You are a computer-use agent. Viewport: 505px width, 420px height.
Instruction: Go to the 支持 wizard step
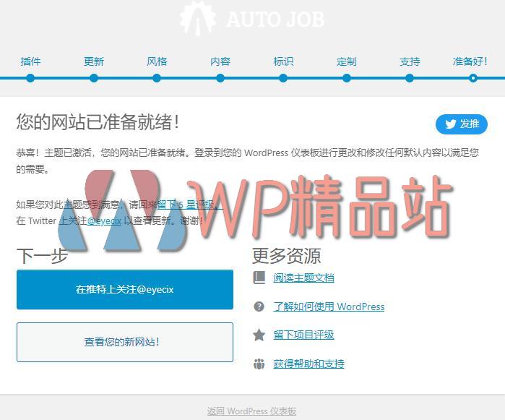pos(410,61)
